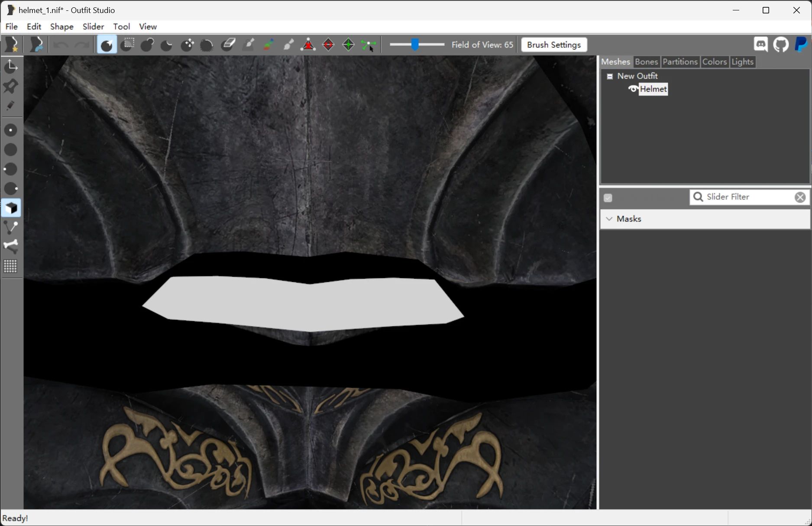
Task: Select the Move brush
Action: [x=187, y=45]
